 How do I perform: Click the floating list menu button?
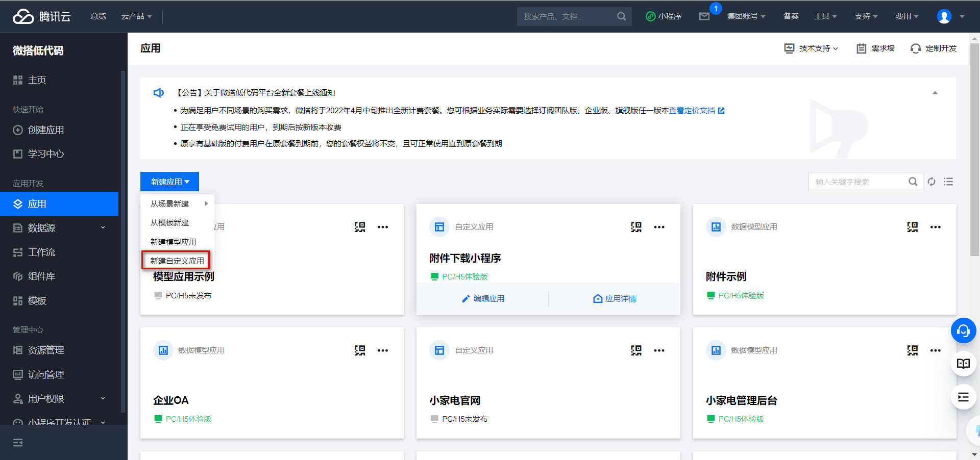(963, 397)
